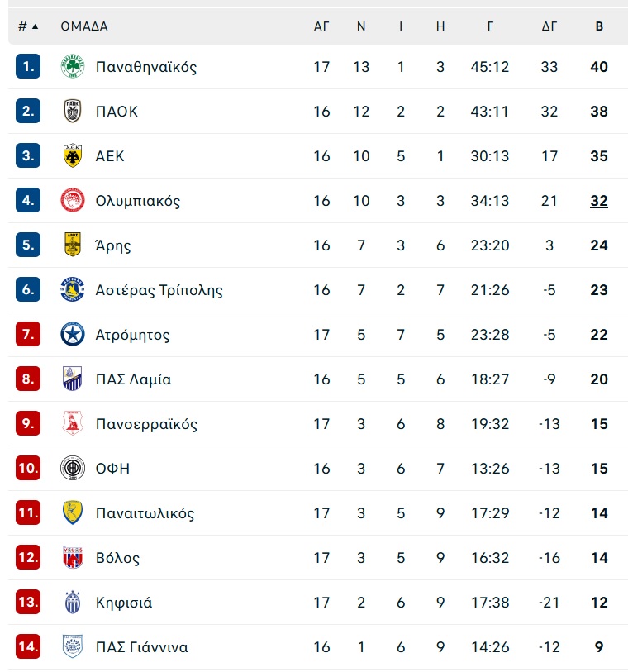This screenshot has height=672, width=628.
Task: Sort by the ΔΓ goal difference header
Action: point(549,26)
